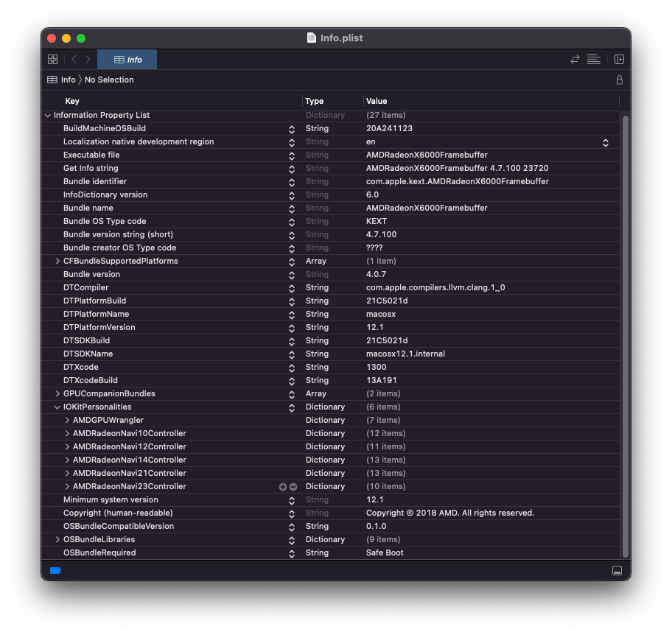Open the adjust editor options menu
This screenshot has width=672, height=635.
click(594, 60)
